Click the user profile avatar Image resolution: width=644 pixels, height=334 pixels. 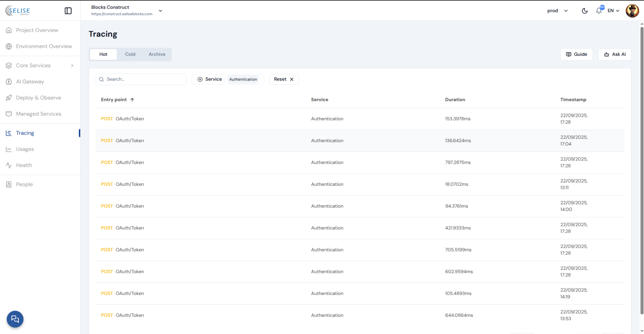pyautogui.click(x=632, y=11)
